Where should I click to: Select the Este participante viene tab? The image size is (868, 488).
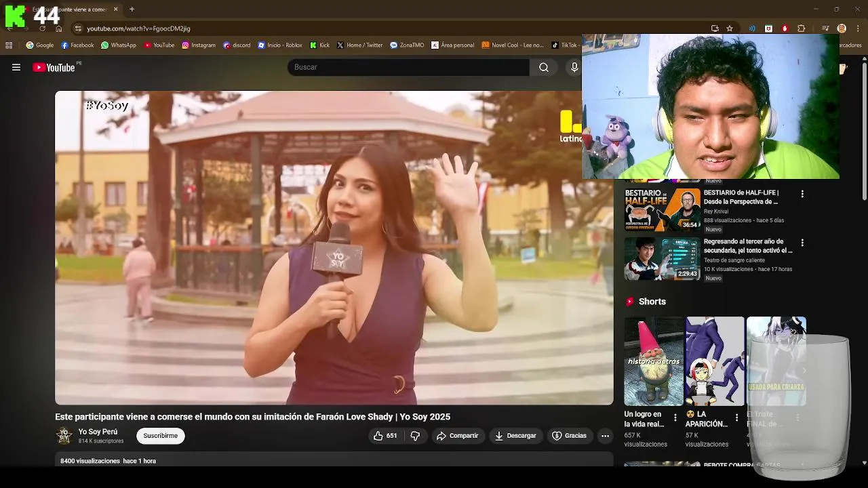click(x=71, y=9)
